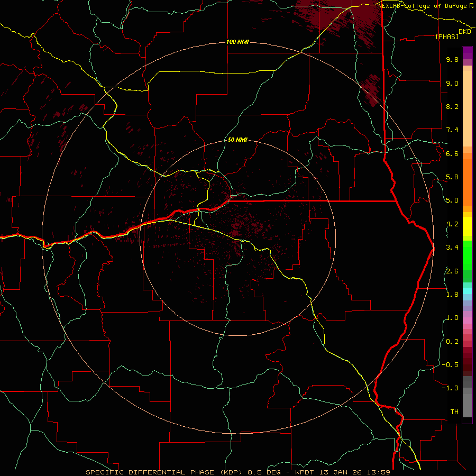
Task: Click the -1.3 scale value
Action: click(450, 388)
